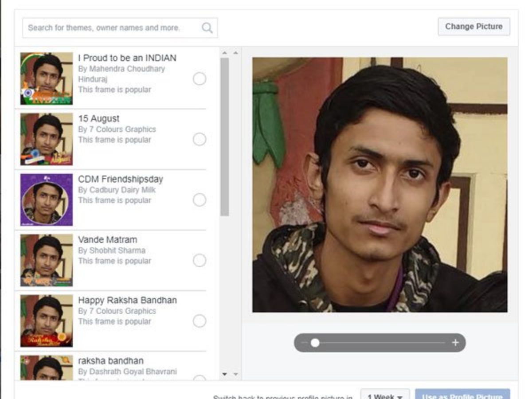Click the magnifier icon in the search box

(x=207, y=28)
